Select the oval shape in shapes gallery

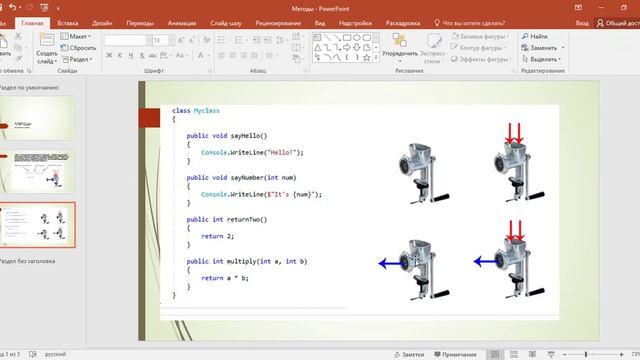pos(357,38)
